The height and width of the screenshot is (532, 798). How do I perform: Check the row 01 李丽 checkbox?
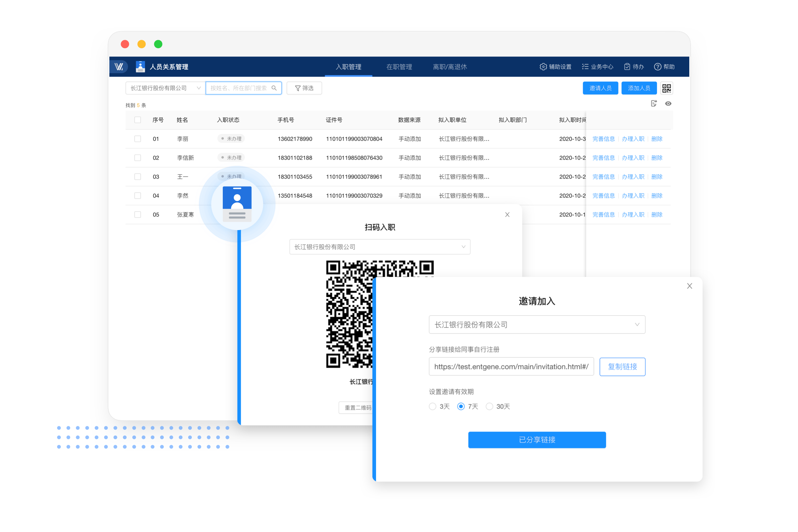pos(137,139)
